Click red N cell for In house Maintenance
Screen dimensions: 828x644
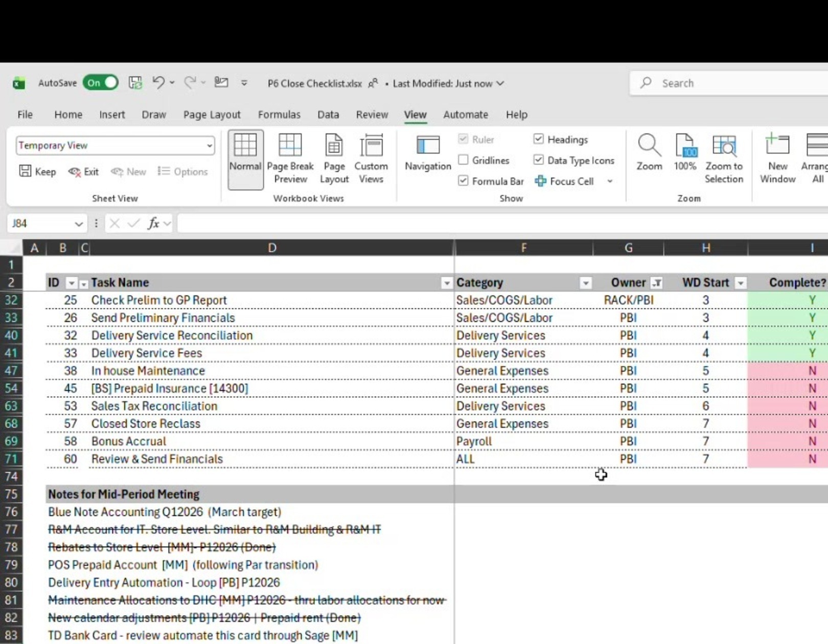click(788, 371)
